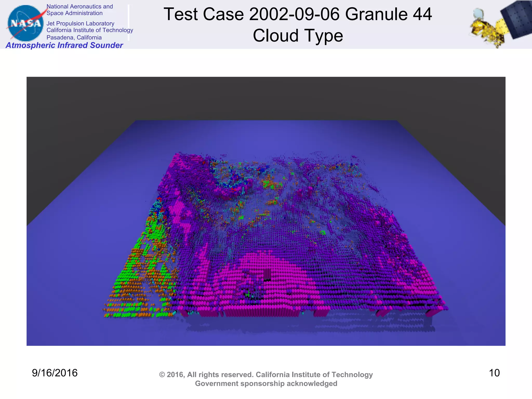Click the 'Atmospheric Infrared Sounder' label
Viewport: 532px width, 399px height.
tap(64, 45)
